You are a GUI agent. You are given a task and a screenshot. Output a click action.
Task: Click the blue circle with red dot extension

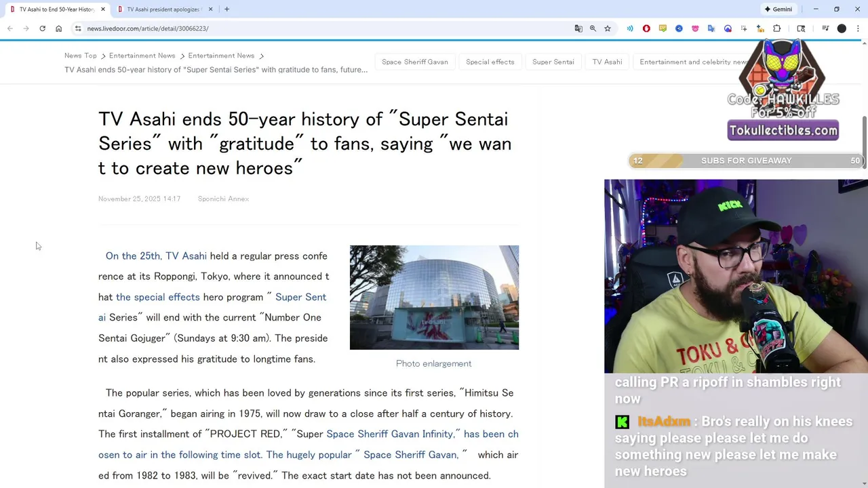point(728,28)
